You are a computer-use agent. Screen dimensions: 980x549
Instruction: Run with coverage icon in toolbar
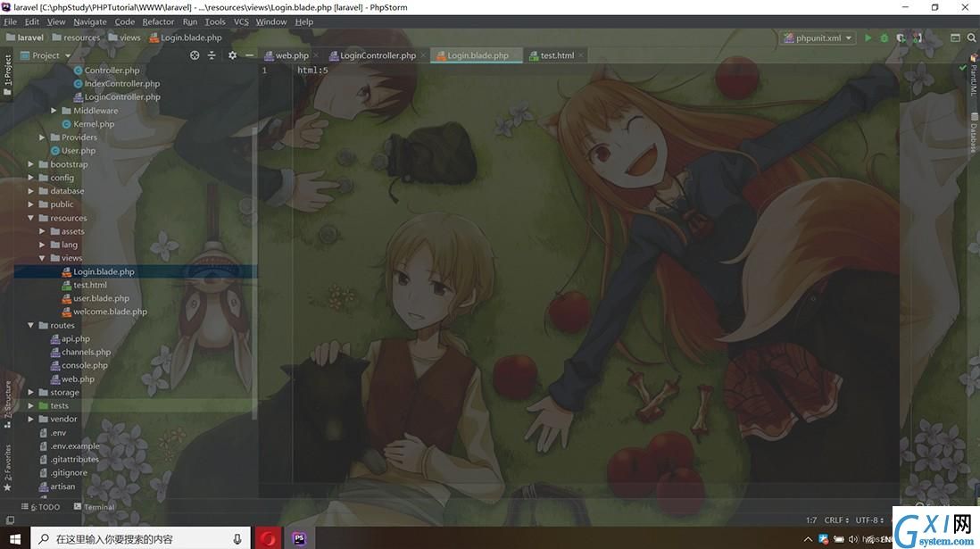(901, 38)
